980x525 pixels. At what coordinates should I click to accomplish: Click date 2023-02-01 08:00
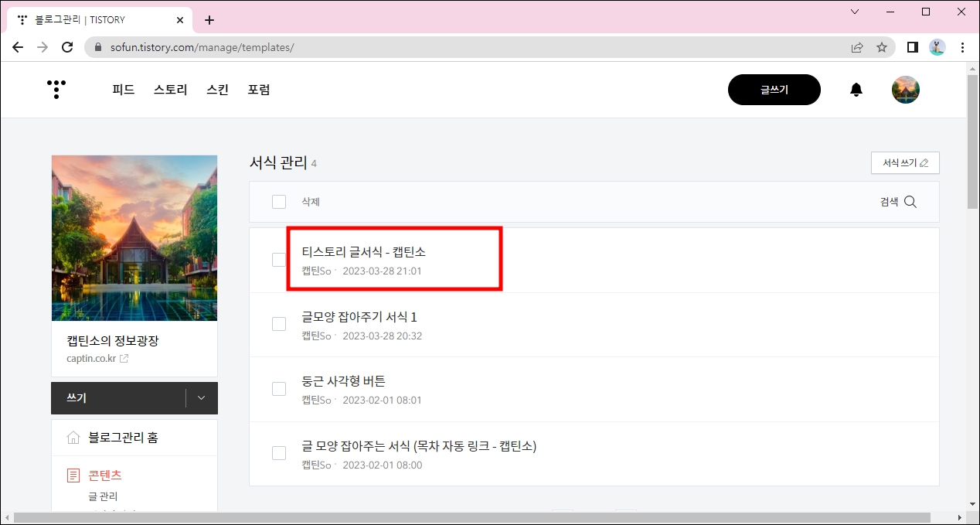[382, 465]
